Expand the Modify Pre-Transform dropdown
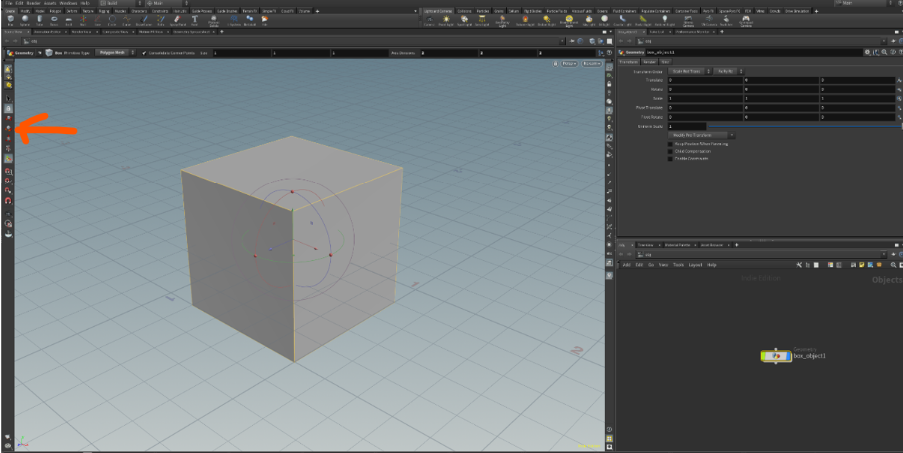903x453 pixels. coord(703,134)
